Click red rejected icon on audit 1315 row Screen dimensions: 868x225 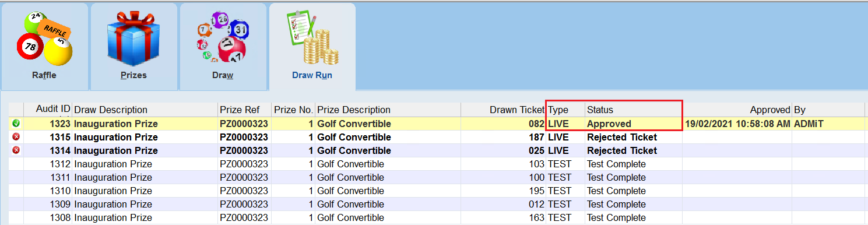[16, 137]
